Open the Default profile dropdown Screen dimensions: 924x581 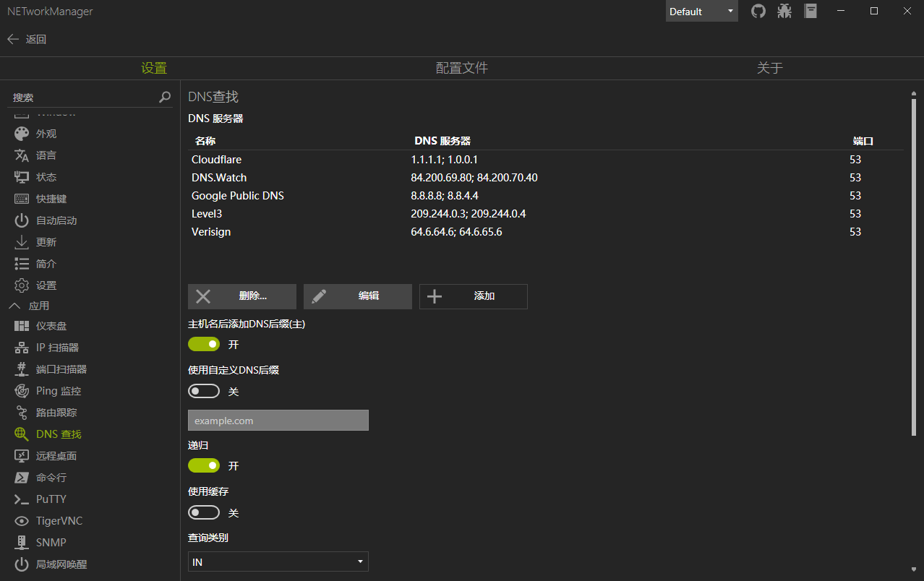tap(701, 12)
